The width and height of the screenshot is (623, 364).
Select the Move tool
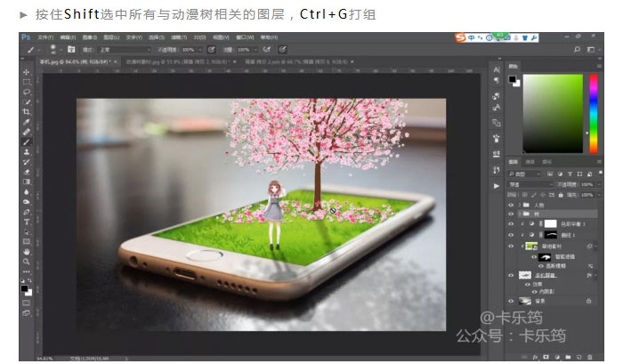pyautogui.click(x=27, y=72)
